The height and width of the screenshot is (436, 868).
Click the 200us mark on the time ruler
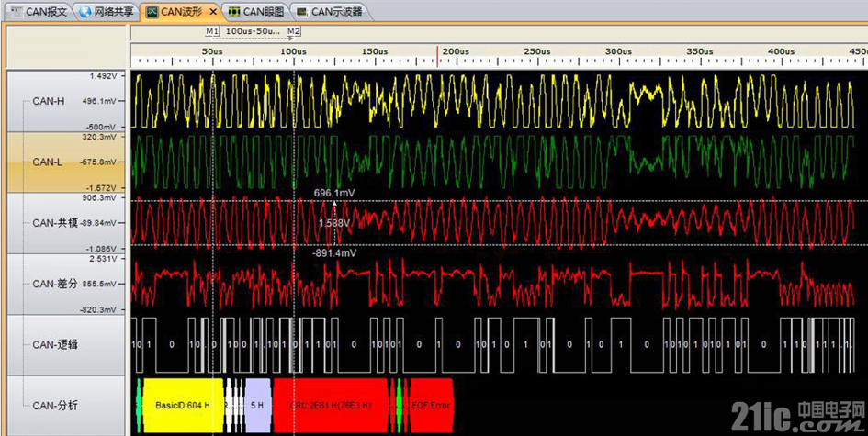[456, 51]
